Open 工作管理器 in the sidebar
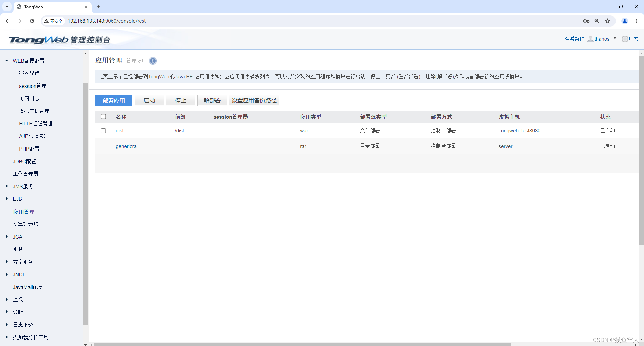The image size is (644, 346). click(25, 174)
